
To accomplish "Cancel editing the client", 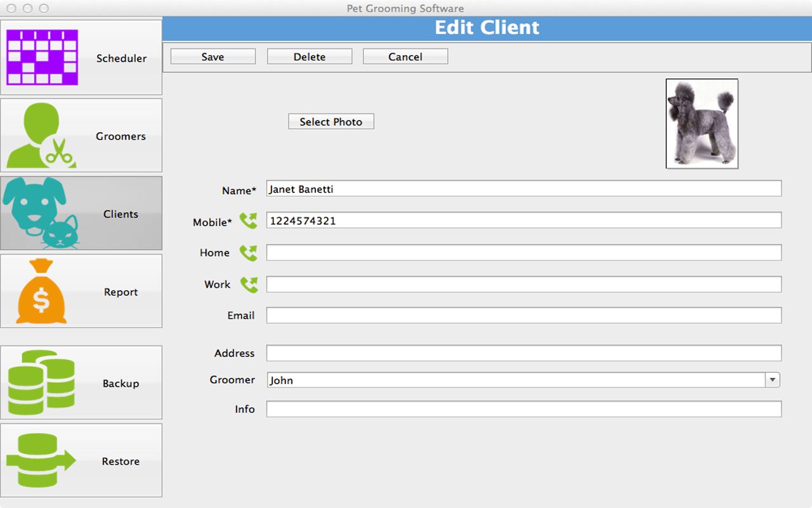I will pyautogui.click(x=405, y=57).
